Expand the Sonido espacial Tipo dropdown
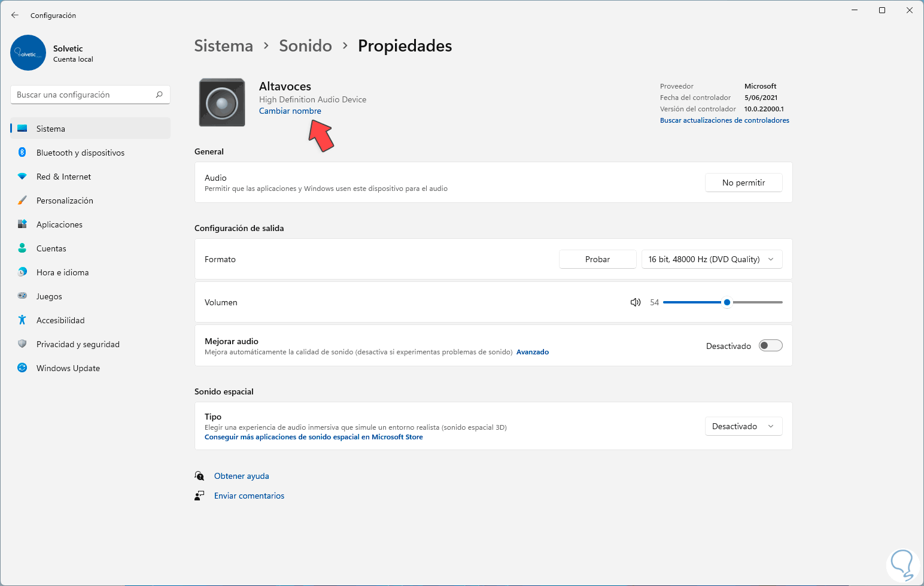The width and height of the screenshot is (924, 586). (x=743, y=426)
